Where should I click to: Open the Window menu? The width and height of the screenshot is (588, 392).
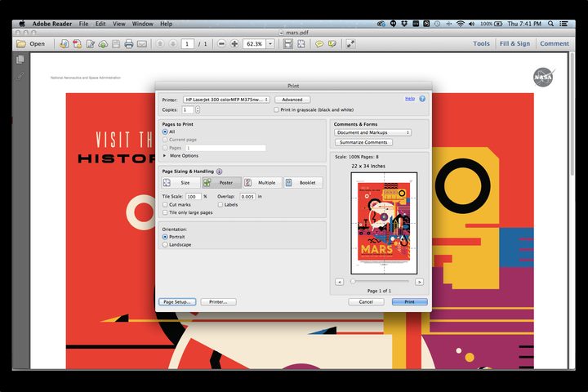coord(142,24)
